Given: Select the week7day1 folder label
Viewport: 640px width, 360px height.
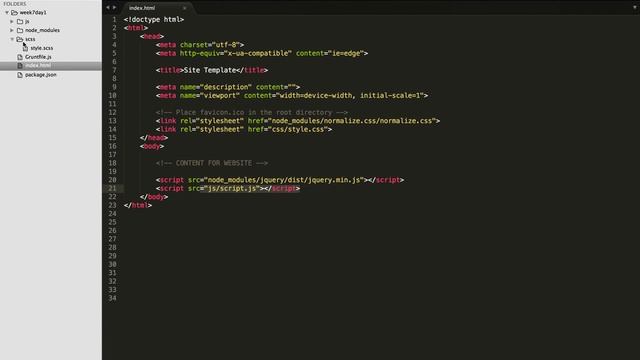Looking at the screenshot, I should [x=33, y=13].
